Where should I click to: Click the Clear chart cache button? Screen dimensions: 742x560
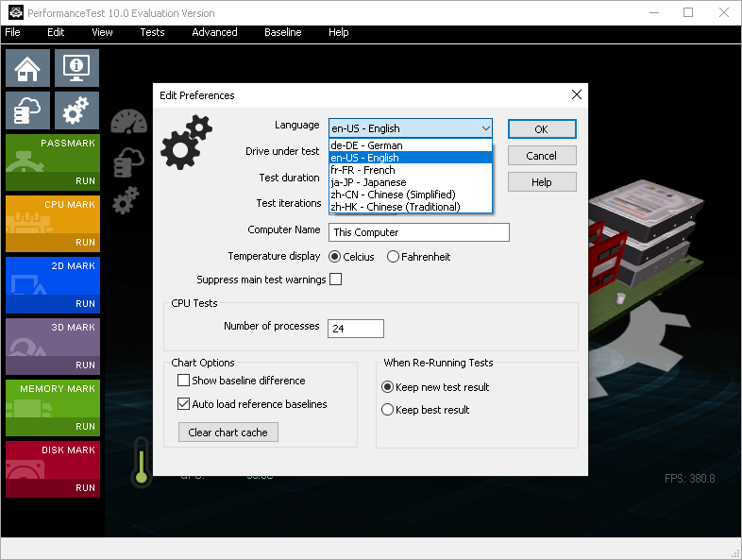pos(228,433)
